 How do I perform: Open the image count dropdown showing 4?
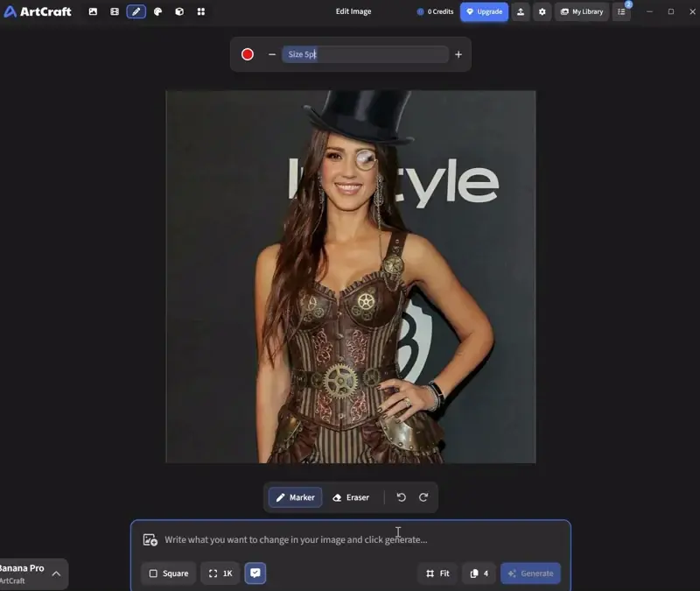pyautogui.click(x=479, y=573)
